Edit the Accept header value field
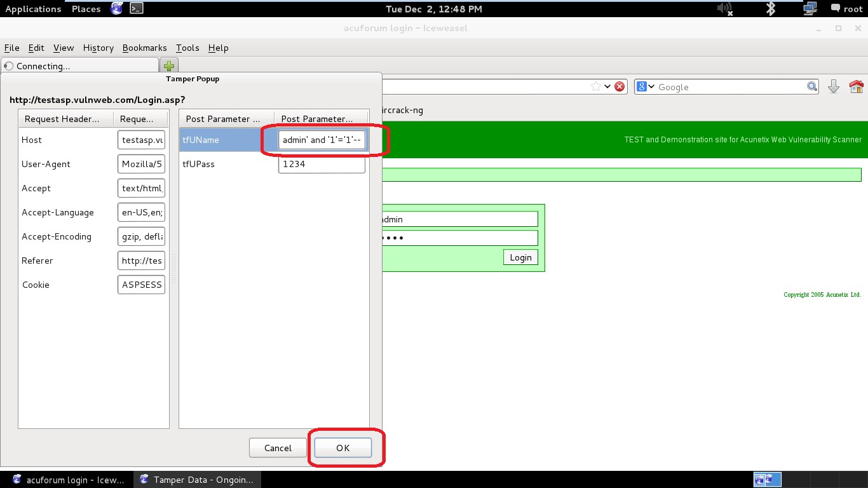Image resolution: width=868 pixels, height=488 pixels. pyautogui.click(x=141, y=188)
